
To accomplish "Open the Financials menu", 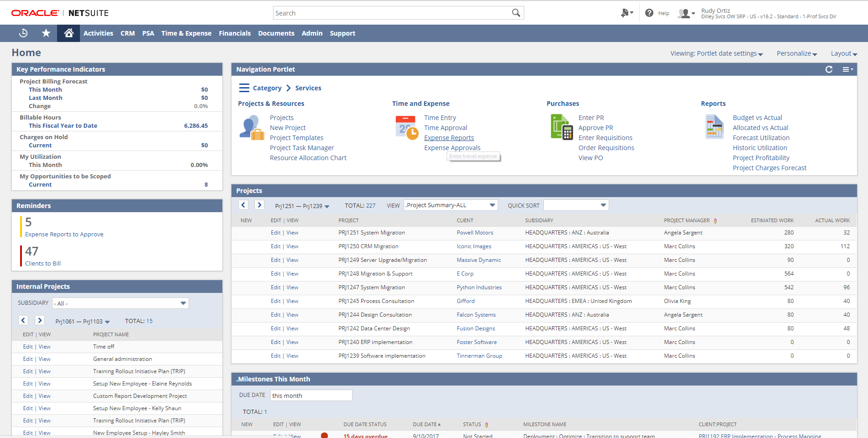I will (235, 33).
